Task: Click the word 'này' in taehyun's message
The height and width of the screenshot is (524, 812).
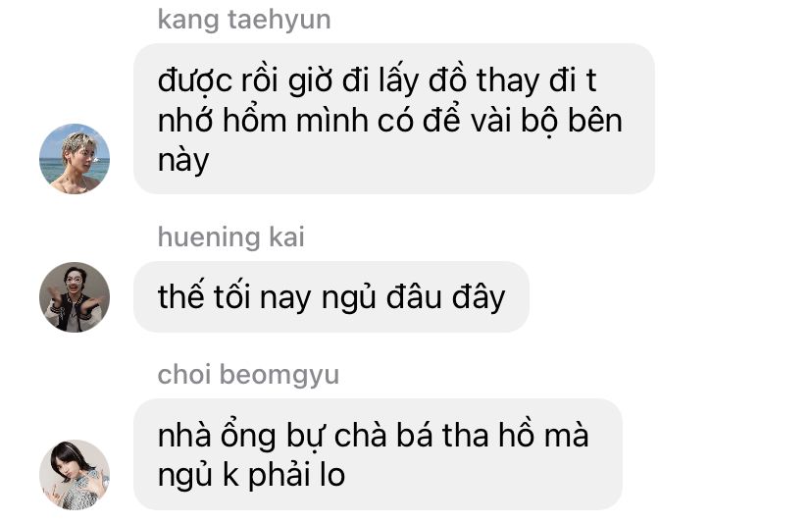Action: [x=183, y=161]
